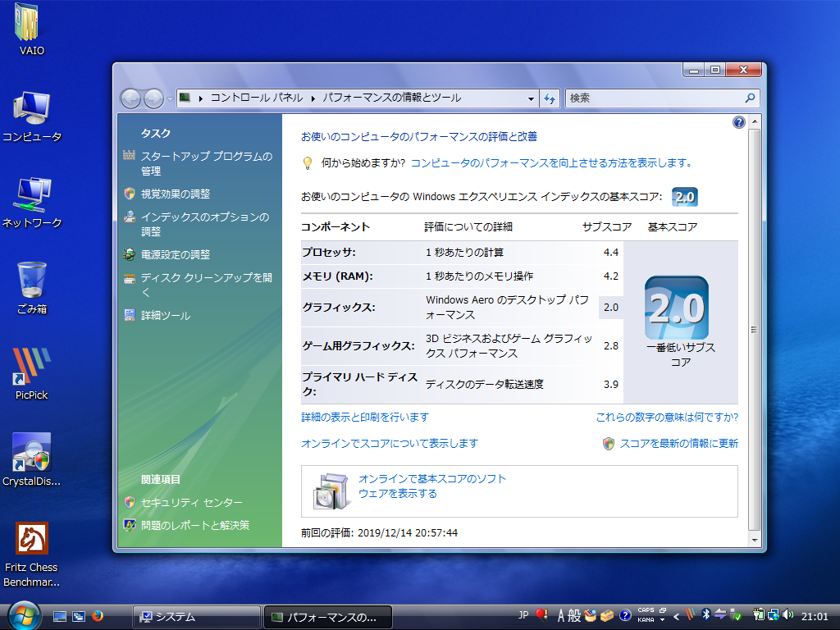Click the network tray icon
The image size is (840, 630).
(x=773, y=615)
